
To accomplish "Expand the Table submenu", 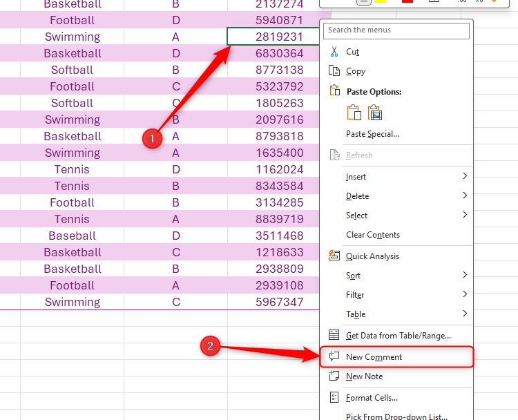I will (x=465, y=314).
